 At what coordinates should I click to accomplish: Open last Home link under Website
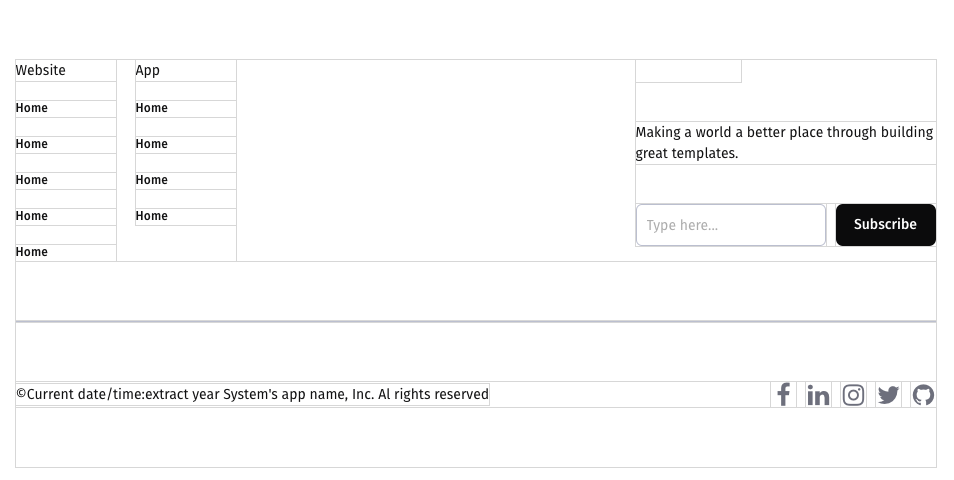coord(32,252)
